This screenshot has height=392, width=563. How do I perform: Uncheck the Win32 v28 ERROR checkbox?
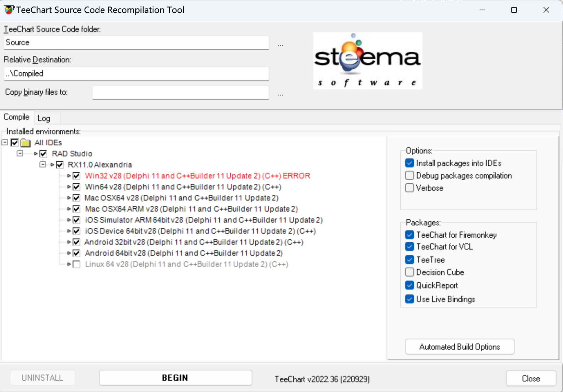click(x=76, y=176)
